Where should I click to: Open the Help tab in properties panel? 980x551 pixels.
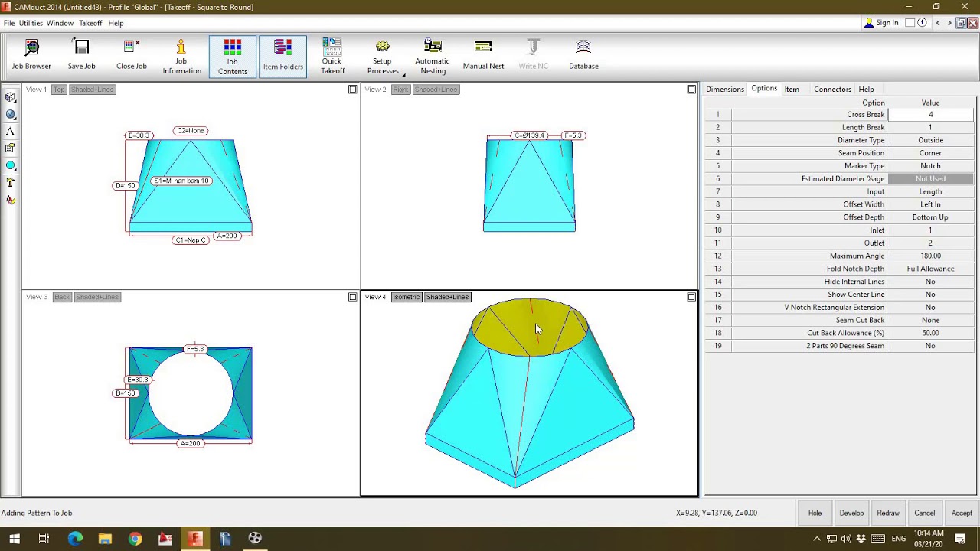pos(866,90)
